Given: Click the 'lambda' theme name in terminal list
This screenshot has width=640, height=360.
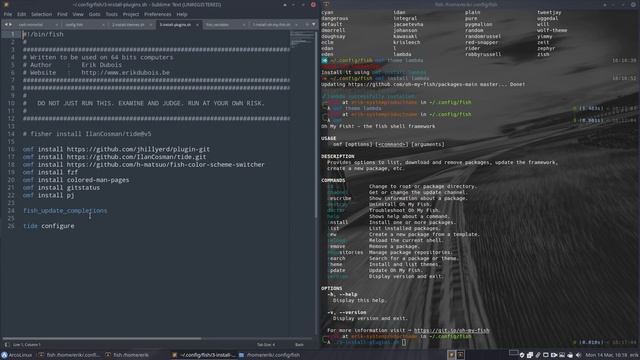Looking at the screenshot, I should [x=402, y=54].
